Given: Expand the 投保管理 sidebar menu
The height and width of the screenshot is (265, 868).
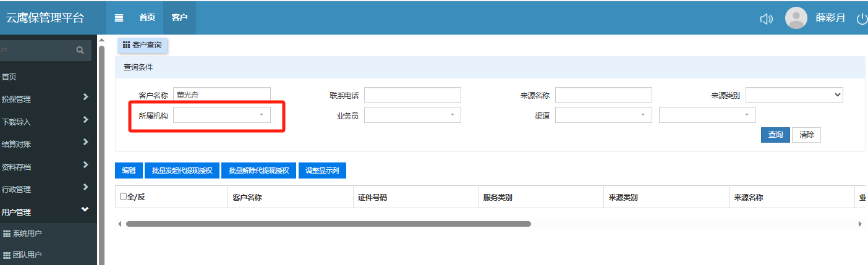Looking at the screenshot, I should coord(48,99).
